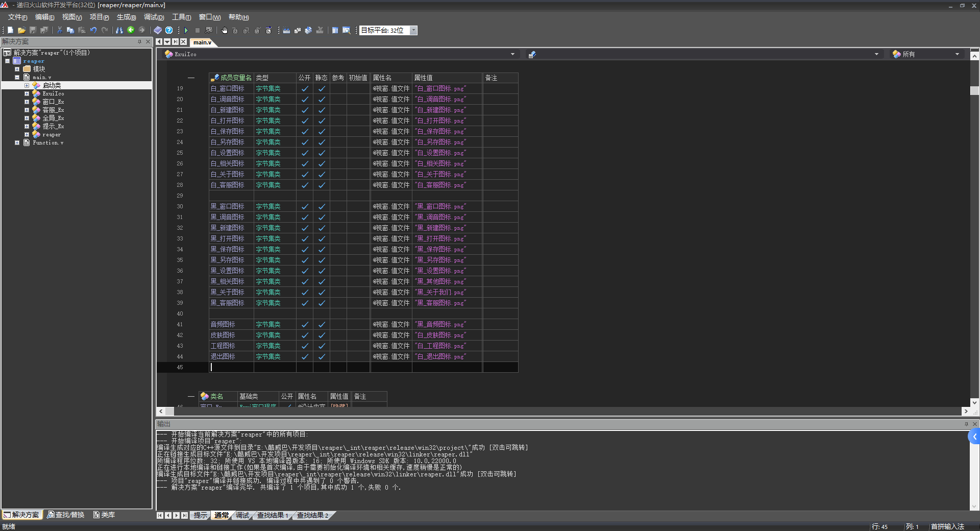This screenshot has width=980, height=531.
Task: Click the green navigate back arrow
Action: point(131,30)
